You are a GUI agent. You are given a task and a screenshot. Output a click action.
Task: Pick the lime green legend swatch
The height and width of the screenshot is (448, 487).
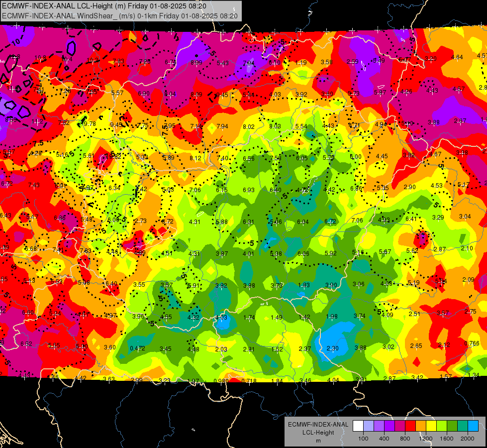441,426
